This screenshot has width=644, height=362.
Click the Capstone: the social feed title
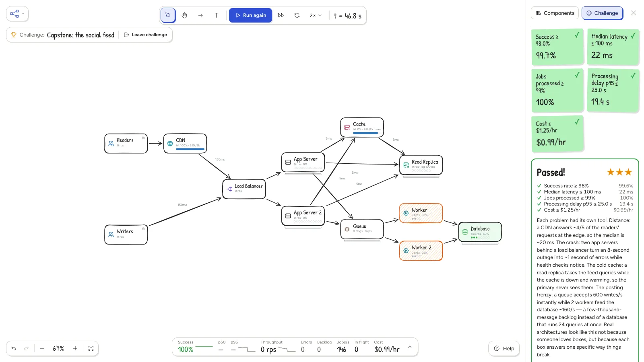[80, 35]
